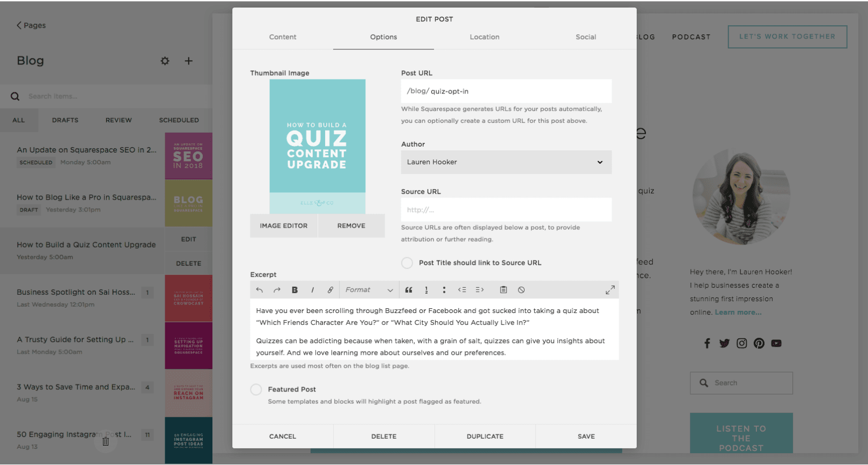The width and height of the screenshot is (868, 465).
Task: Switch to the Location tab
Action: tap(484, 37)
